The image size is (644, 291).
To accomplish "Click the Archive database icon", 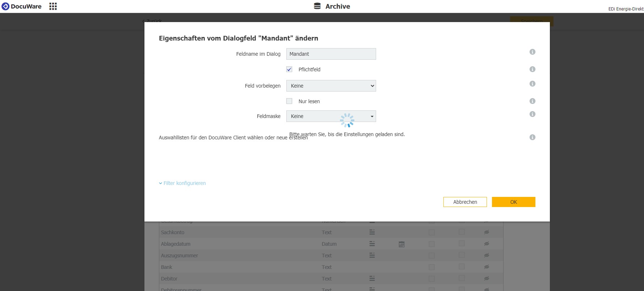I will coord(317,6).
